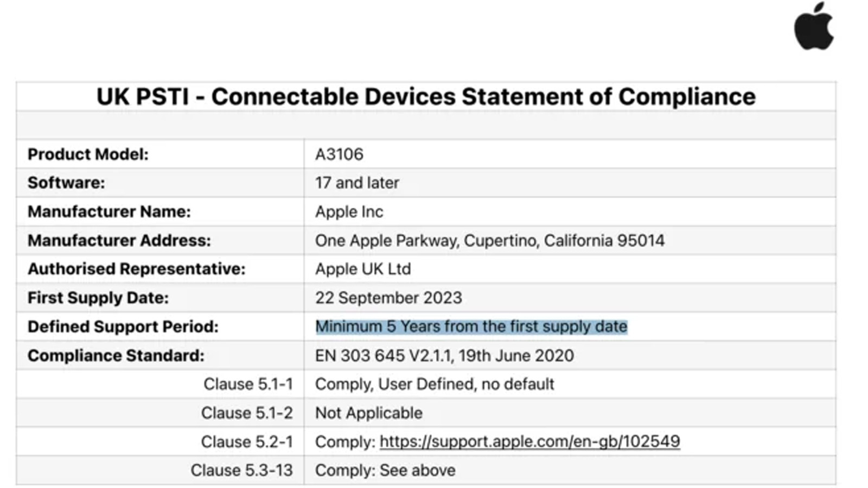Click Not Applicable in the Clause 5.1-2 row
This screenshot has height=488, width=868.
(368, 413)
